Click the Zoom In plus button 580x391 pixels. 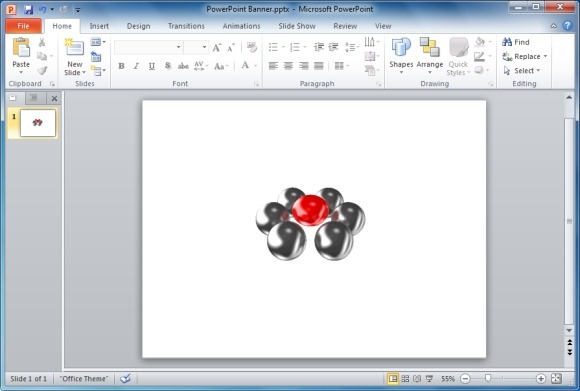541,378
